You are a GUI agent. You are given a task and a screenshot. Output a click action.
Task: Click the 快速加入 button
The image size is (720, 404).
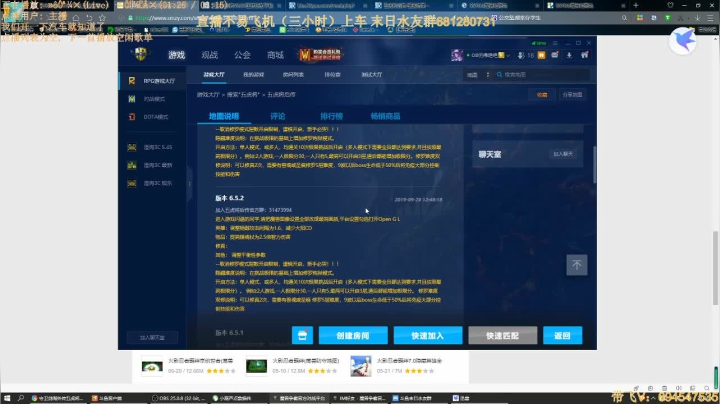(428, 335)
